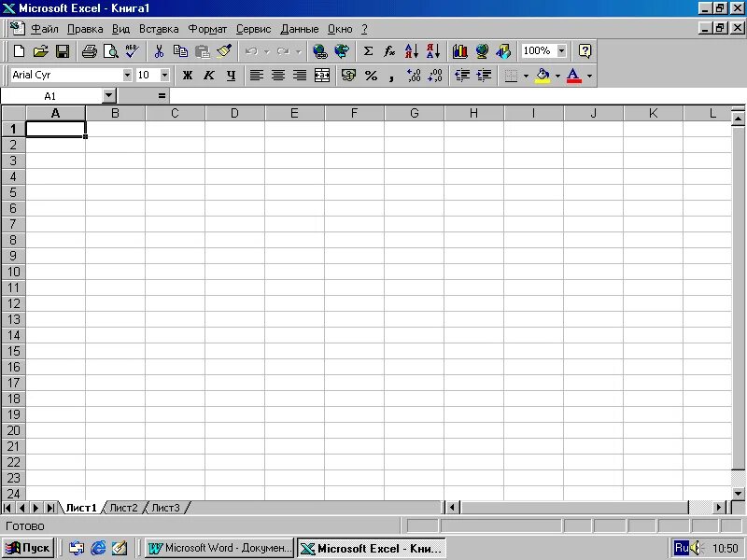Image resolution: width=747 pixels, height=560 pixels.
Task: Switch to the Лист2 sheet tab
Action: (x=122, y=507)
